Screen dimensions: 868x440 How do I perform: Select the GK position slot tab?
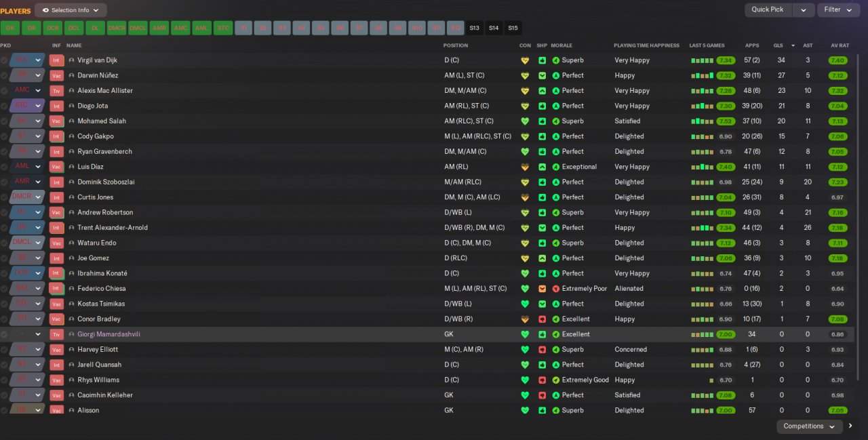[9, 28]
